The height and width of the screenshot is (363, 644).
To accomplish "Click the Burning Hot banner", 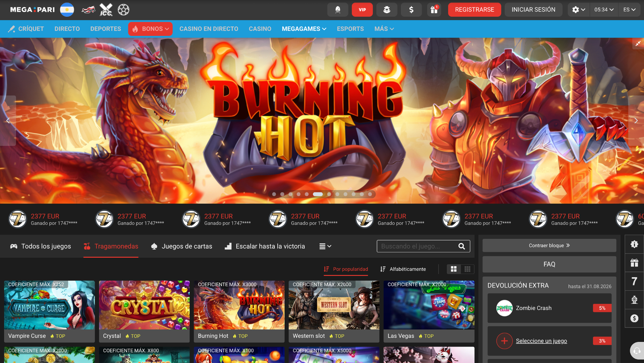I will point(322,121).
